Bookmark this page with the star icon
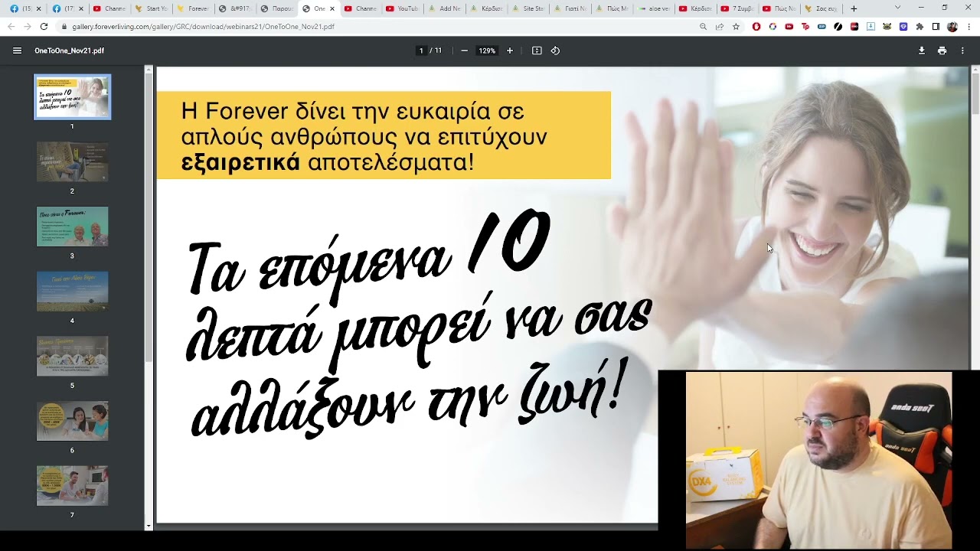Screen dimensions: 980x551 736,27
